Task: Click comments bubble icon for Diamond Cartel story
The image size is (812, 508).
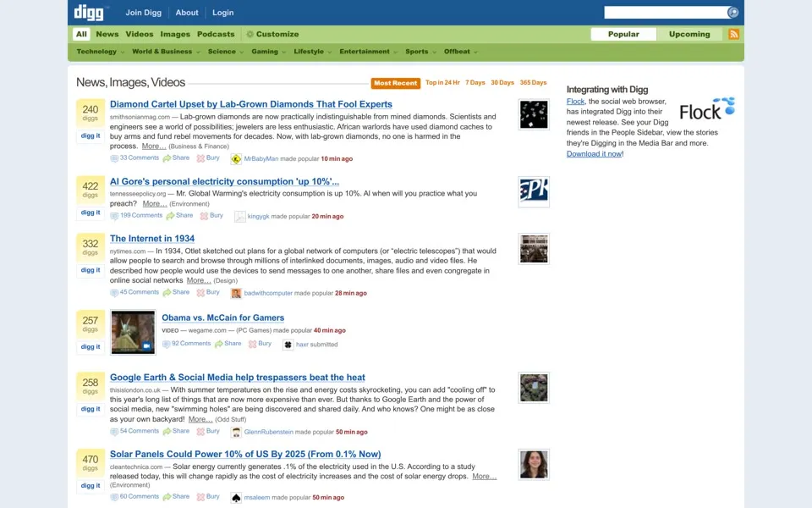Action: click(x=114, y=158)
